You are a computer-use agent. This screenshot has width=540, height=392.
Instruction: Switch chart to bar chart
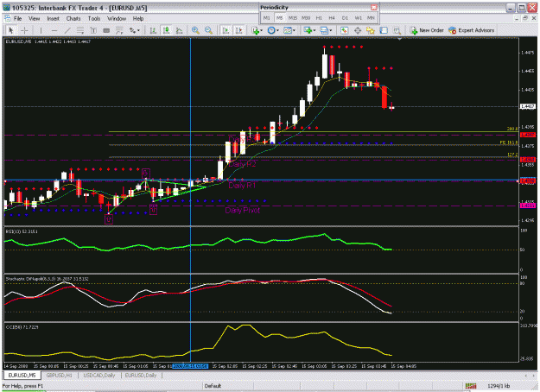(x=153, y=30)
